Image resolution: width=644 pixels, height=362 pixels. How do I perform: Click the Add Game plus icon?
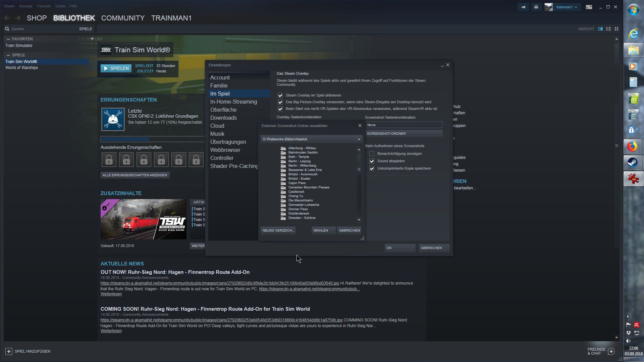tap(9, 351)
